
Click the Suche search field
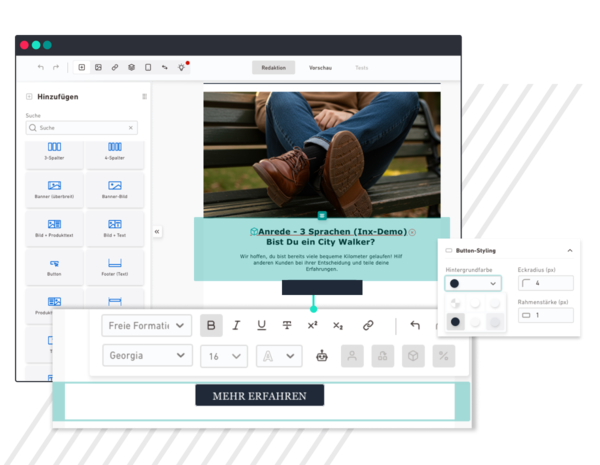[x=82, y=128]
